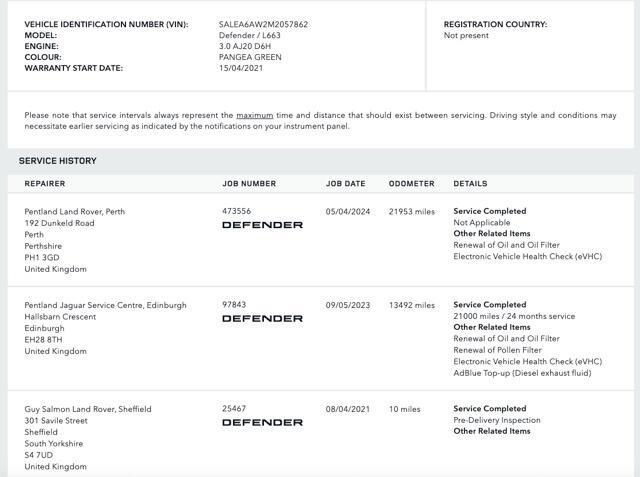Click the DEFENDER logo beside job 97843
Screen dimensions: 640x477
[x=262, y=319]
